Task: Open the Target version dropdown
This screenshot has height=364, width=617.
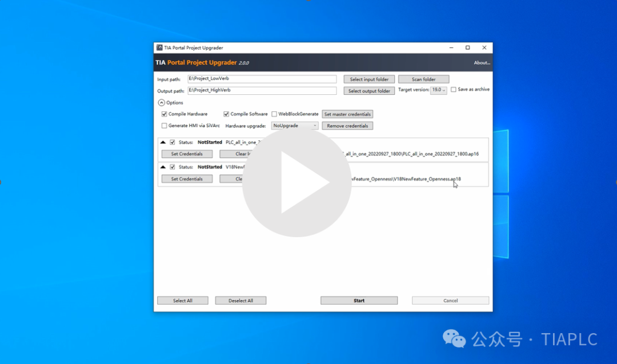Action: (x=438, y=90)
